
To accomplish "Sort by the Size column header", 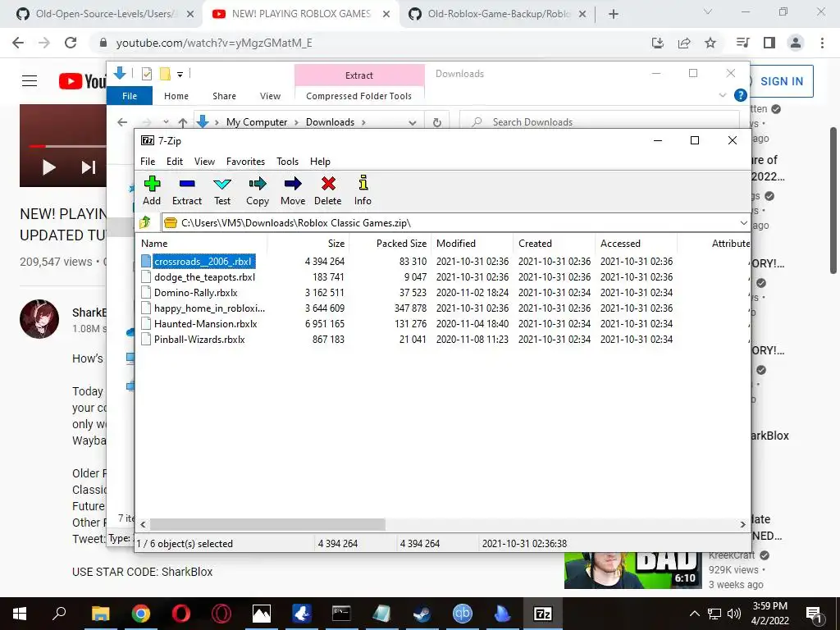I will (x=308, y=243).
